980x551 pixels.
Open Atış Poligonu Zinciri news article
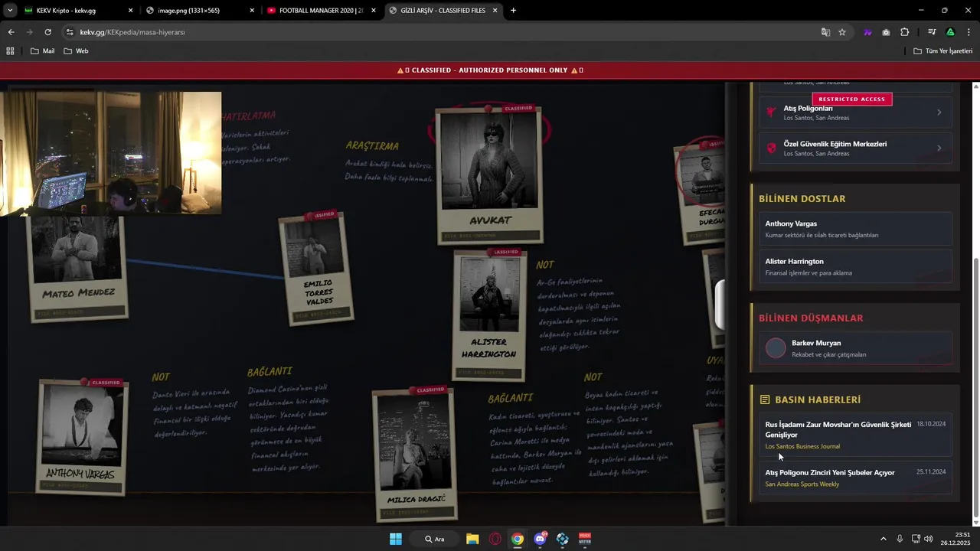tap(855, 478)
